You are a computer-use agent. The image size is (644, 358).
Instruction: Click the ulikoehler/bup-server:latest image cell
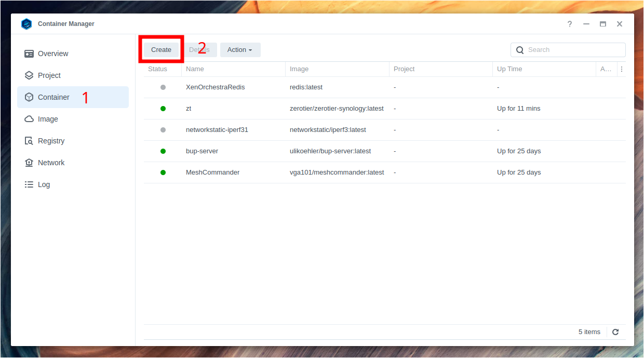point(330,151)
